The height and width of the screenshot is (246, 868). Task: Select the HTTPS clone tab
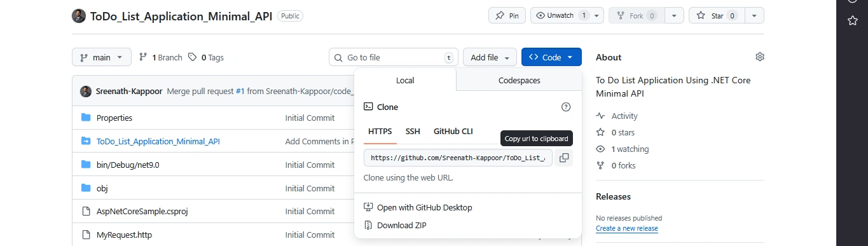(x=380, y=132)
